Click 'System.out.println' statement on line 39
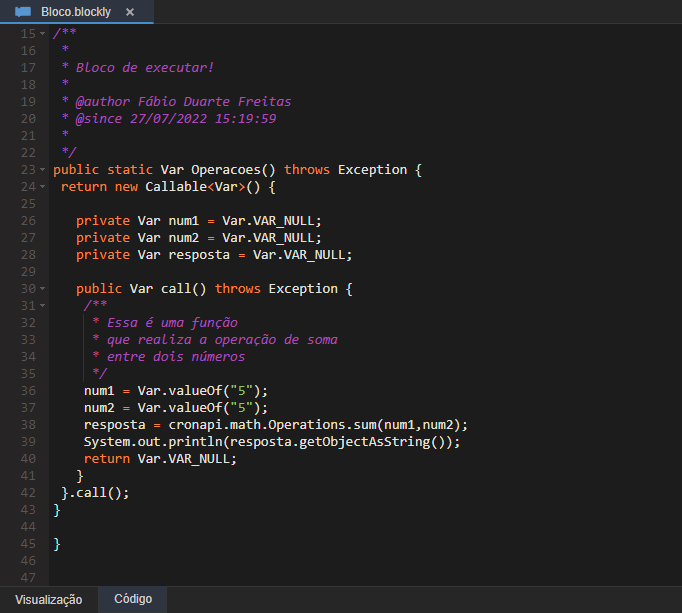The image size is (682, 613). point(272,441)
